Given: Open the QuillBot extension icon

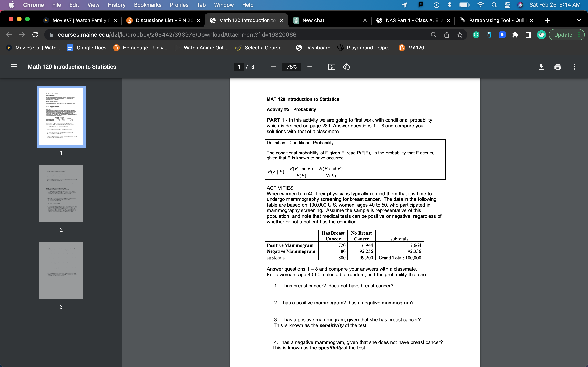Looking at the screenshot, I should (x=489, y=35).
